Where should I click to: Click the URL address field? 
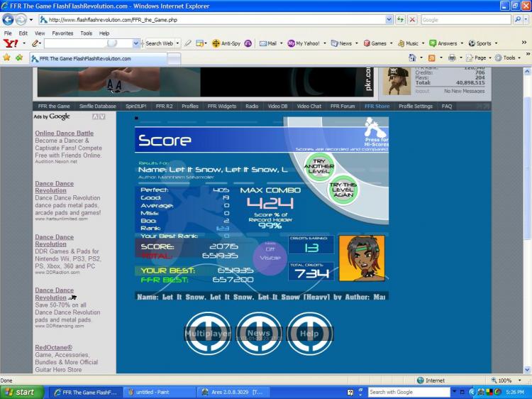pyautogui.click(x=216, y=20)
